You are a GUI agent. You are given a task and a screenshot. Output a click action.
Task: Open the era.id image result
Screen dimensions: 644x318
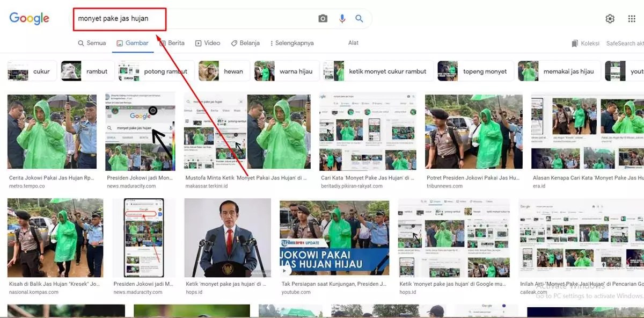coord(588,132)
